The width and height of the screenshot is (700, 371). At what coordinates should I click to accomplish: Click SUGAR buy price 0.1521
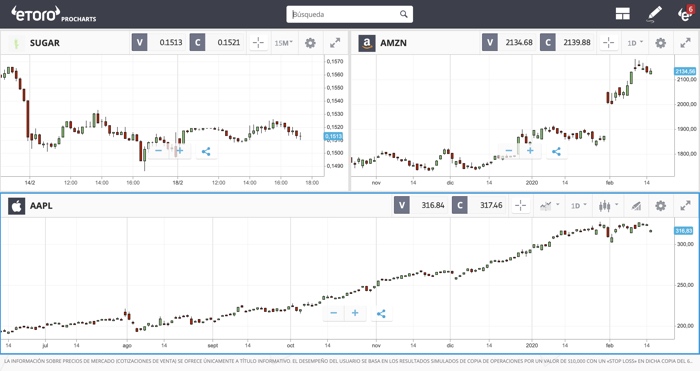tap(229, 42)
